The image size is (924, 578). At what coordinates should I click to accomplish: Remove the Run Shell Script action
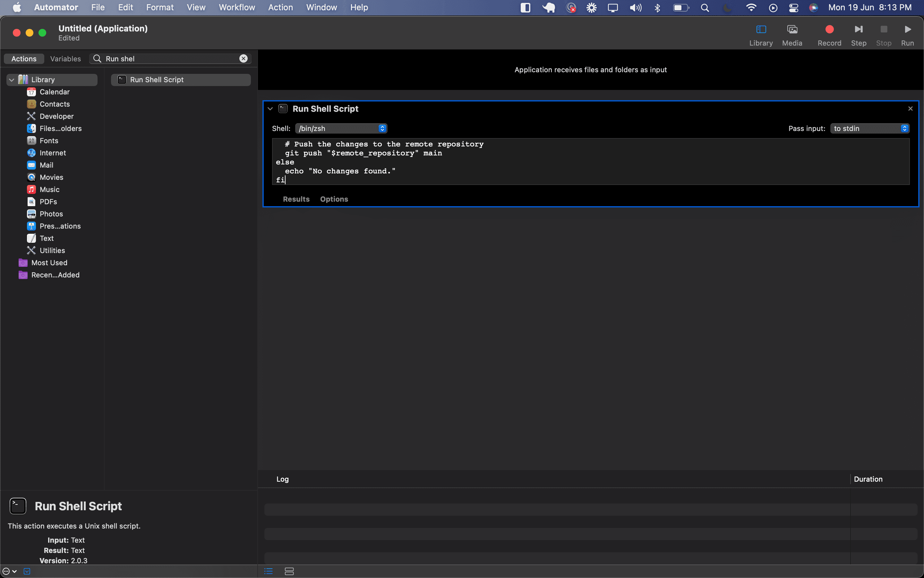[910, 109]
